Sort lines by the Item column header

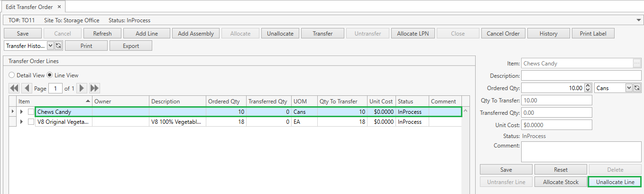[x=52, y=102]
